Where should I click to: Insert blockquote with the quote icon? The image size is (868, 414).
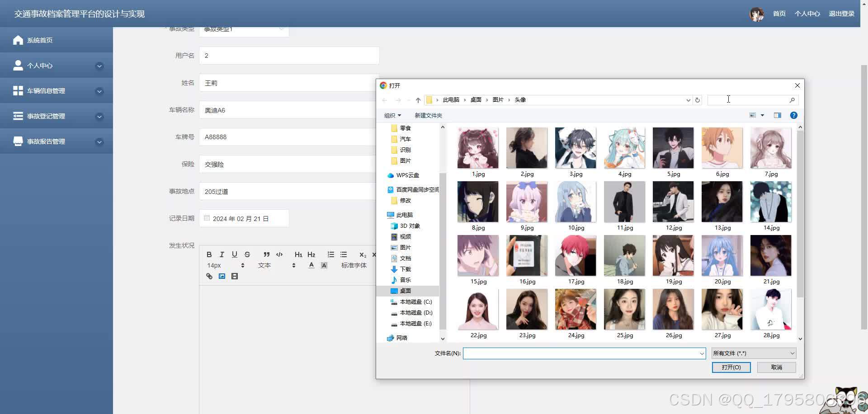coord(267,254)
